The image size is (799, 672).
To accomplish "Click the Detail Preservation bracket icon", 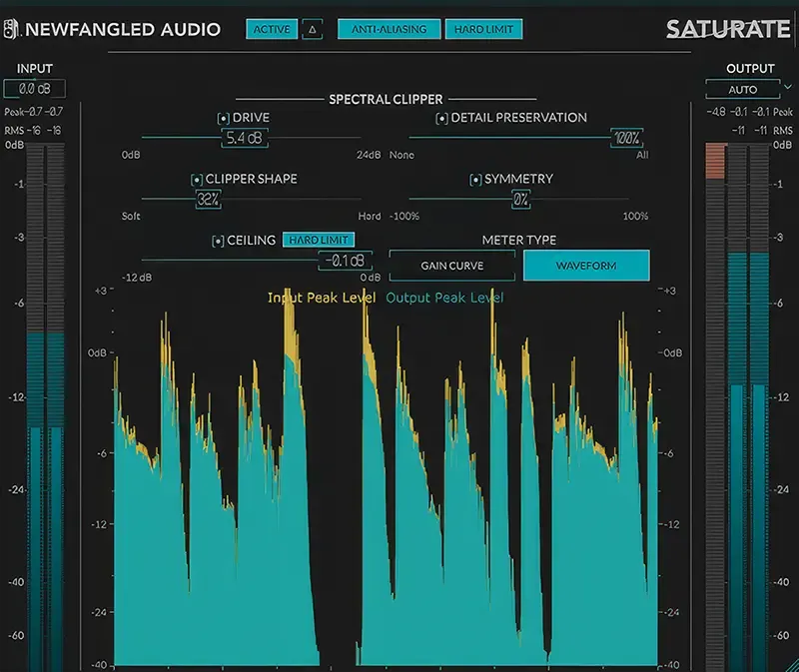I will 441,118.
